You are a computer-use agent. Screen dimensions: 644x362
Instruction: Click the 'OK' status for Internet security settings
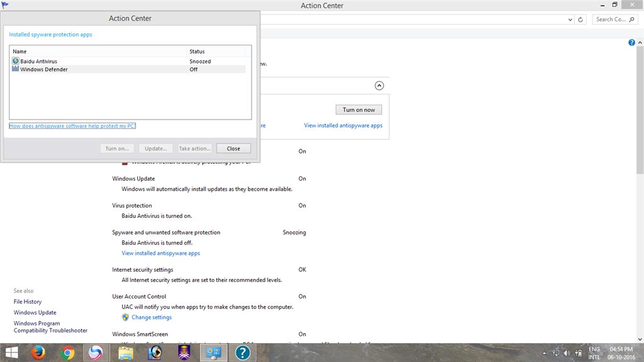pyautogui.click(x=303, y=269)
